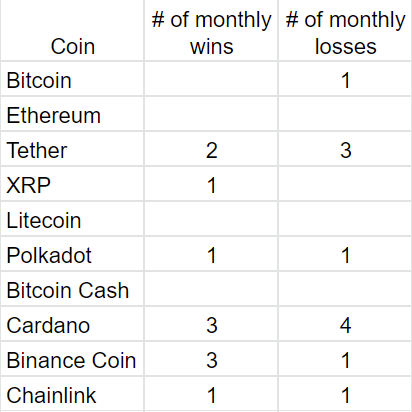The width and height of the screenshot is (412, 412).
Task: Select Bitcoin's monthly losses value cell
Action: click(x=345, y=79)
